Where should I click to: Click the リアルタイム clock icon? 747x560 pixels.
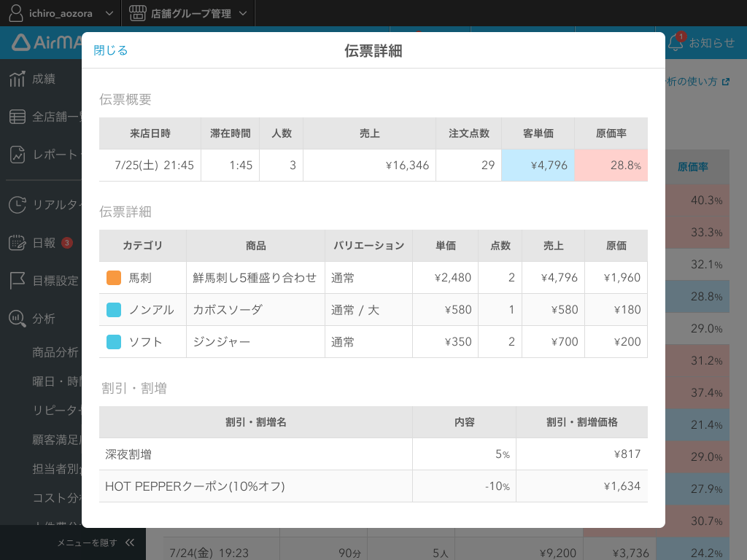click(18, 205)
